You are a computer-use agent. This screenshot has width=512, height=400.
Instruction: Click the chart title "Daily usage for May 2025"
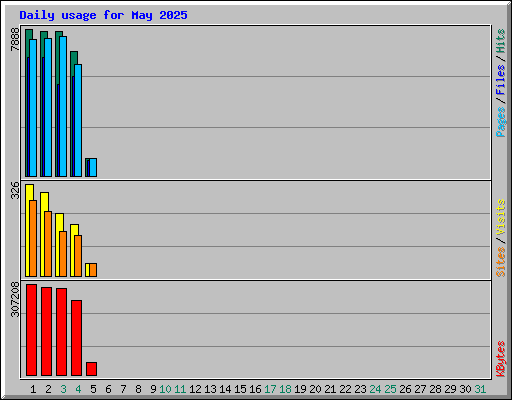[x=103, y=15]
